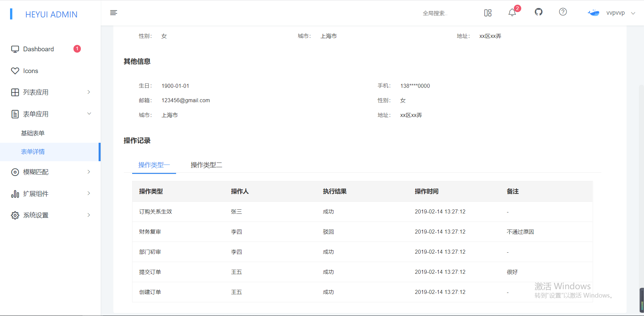Click the 订购关系生效 cell
The width and height of the screenshot is (644, 316).
[156, 212]
